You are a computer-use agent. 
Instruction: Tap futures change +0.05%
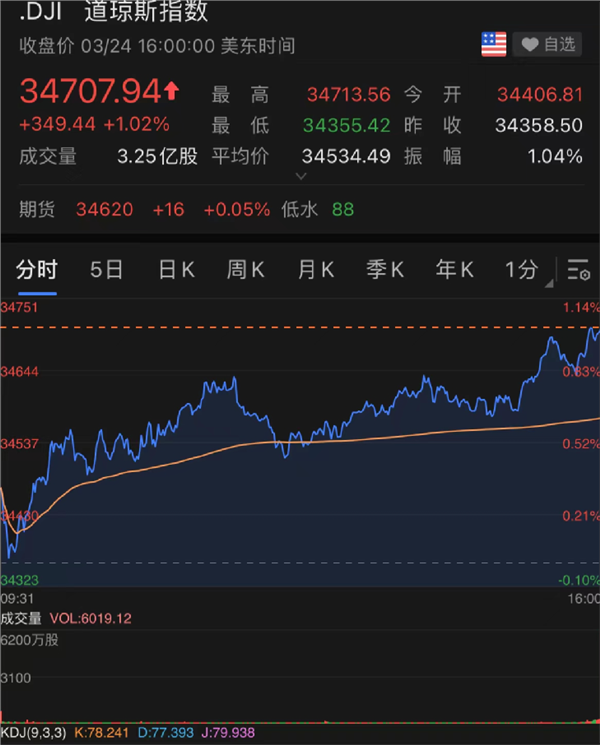[237, 210]
